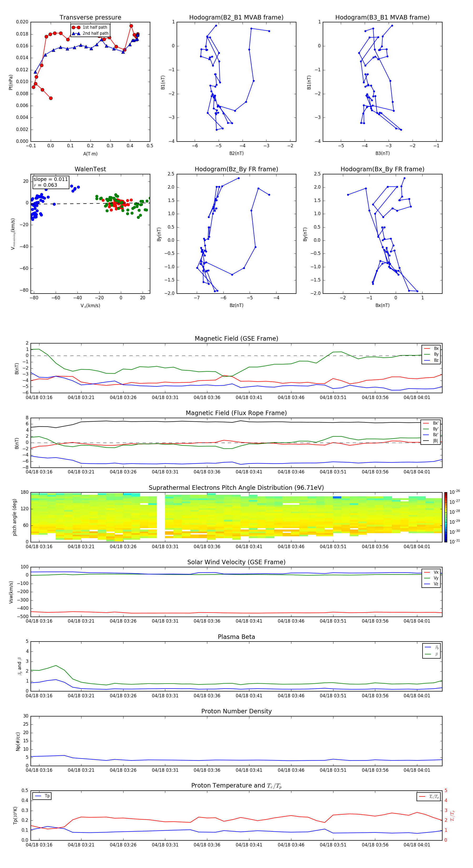Click the 'Bz(nT)' axis label
The width and height of the screenshot is (473, 868).
236,305
